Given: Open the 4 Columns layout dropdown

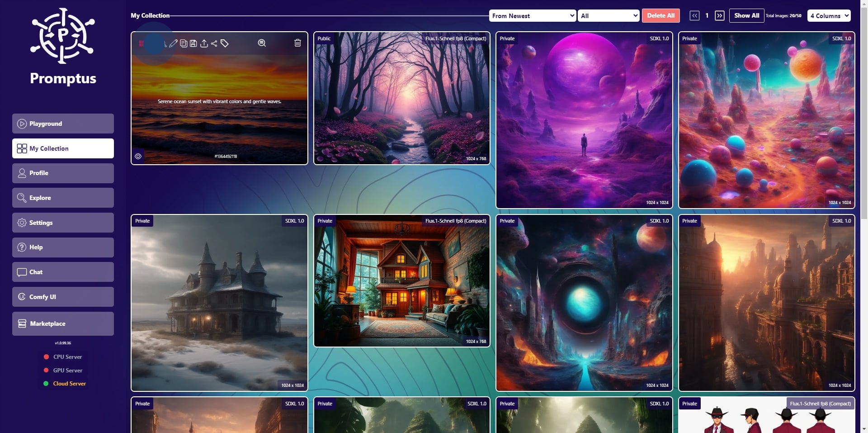Looking at the screenshot, I should pos(829,16).
